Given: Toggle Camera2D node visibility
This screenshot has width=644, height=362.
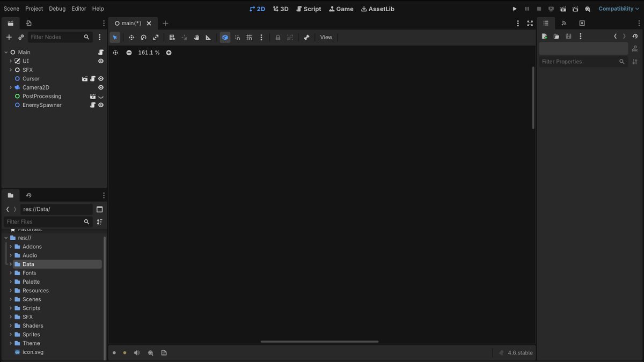Looking at the screenshot, I should coord(100,87).
